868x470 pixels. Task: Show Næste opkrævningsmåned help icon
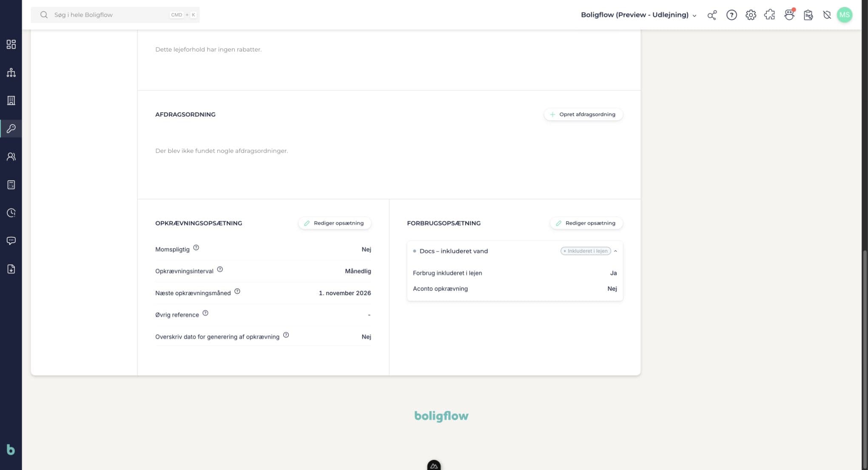pos(237,291)
